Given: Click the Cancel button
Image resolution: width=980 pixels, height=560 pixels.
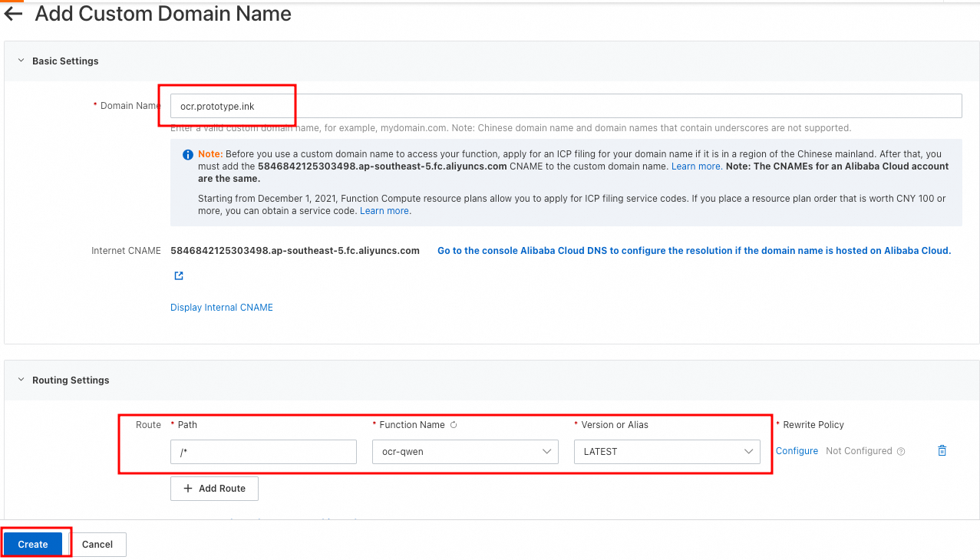Looking at the screenshot, I should click(97, 544).
